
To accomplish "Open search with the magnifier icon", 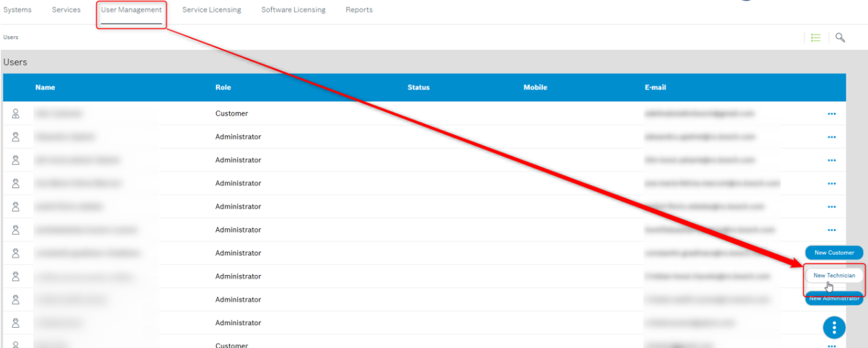I will click(840, 38).
